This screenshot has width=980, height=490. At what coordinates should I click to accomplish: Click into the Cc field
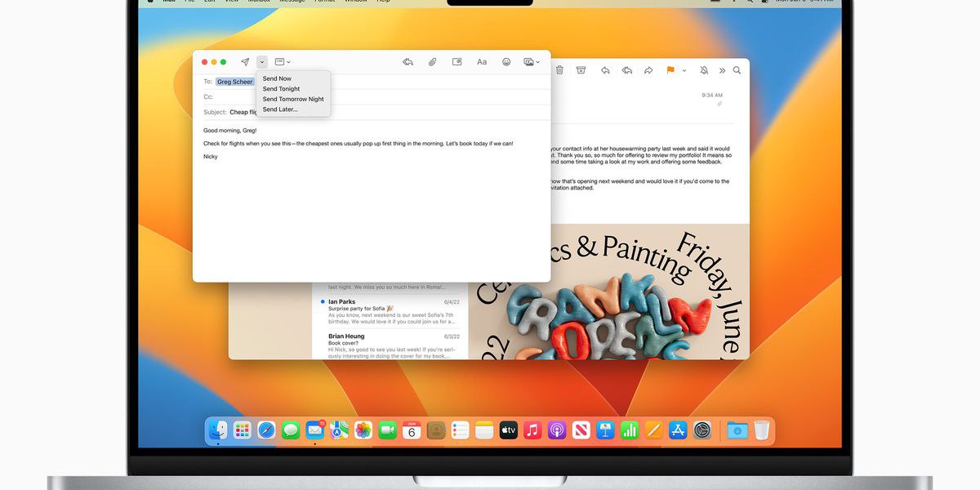click(372, 96)
